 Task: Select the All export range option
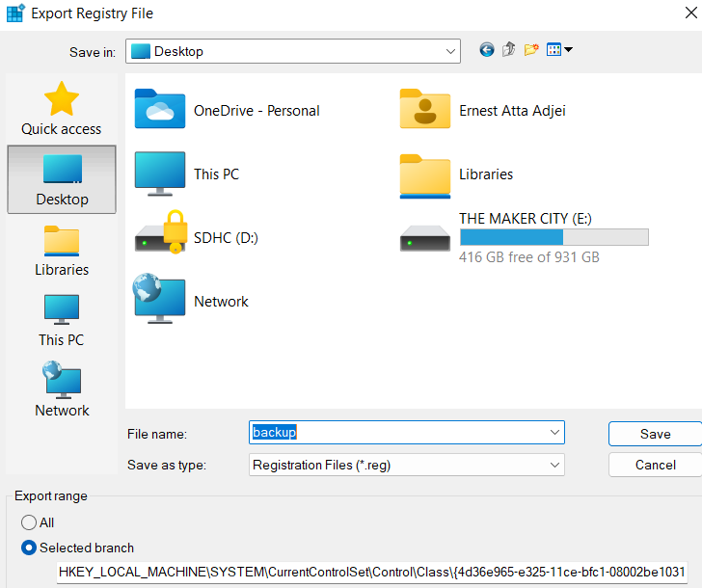coord(28,521)
